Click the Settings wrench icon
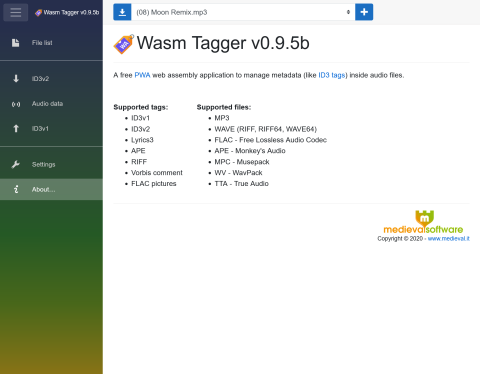 point(16,165)
